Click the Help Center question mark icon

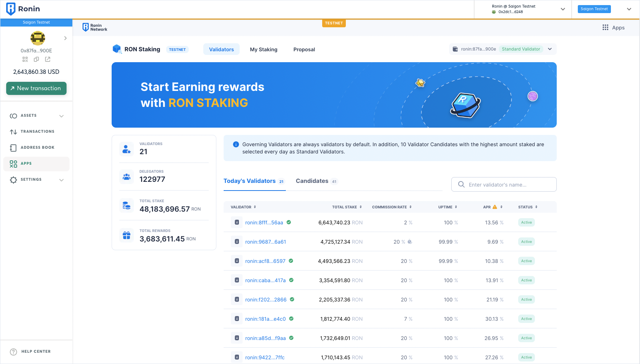click(13, 352)
